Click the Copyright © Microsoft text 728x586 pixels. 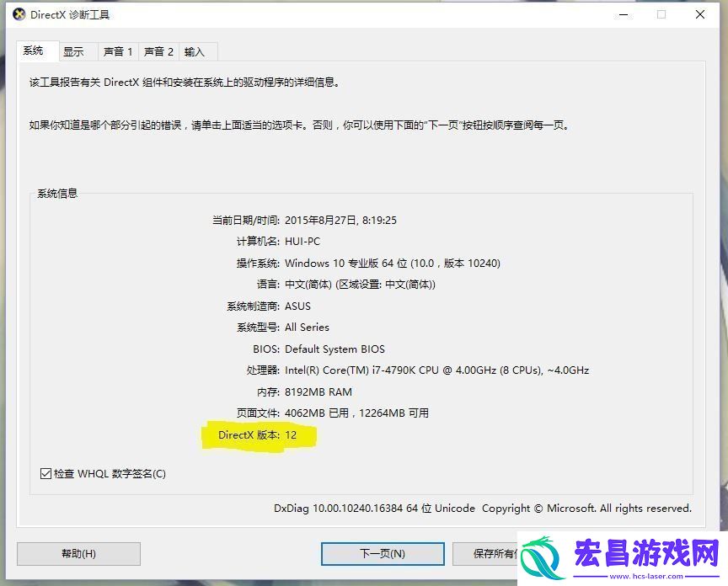(x=586, y=509)
